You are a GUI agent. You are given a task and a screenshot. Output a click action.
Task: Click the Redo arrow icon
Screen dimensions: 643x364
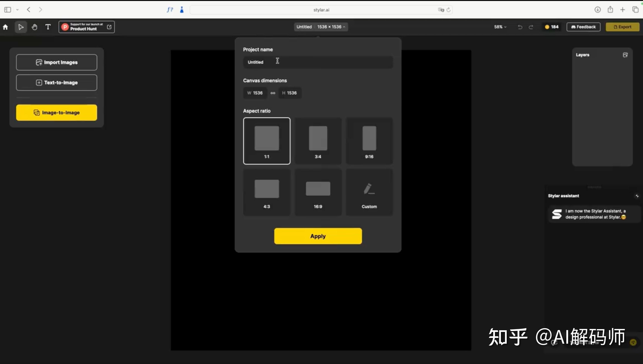point(531,27)
